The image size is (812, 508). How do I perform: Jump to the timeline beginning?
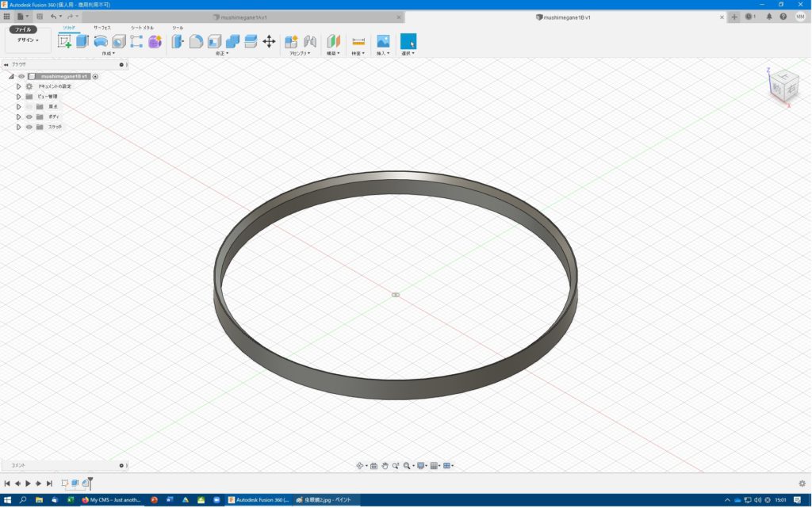tap(7, 483)
